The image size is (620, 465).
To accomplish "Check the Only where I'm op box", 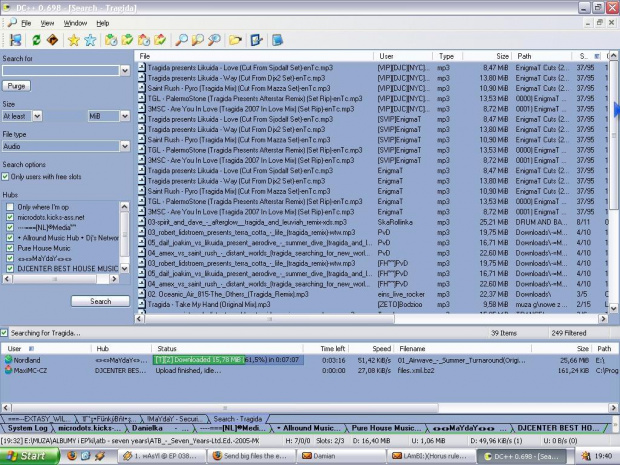I will 11,206.
